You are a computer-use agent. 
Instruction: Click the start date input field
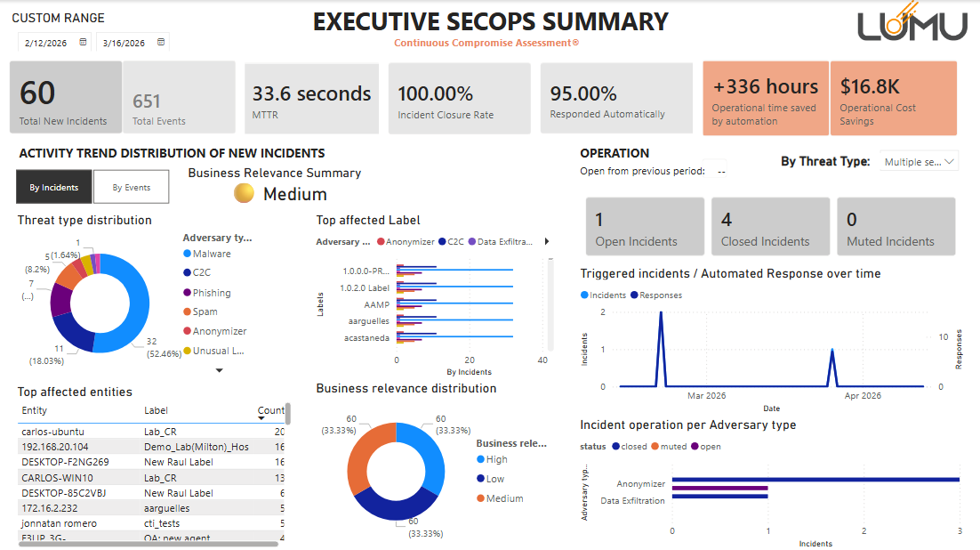click(47, 42)
